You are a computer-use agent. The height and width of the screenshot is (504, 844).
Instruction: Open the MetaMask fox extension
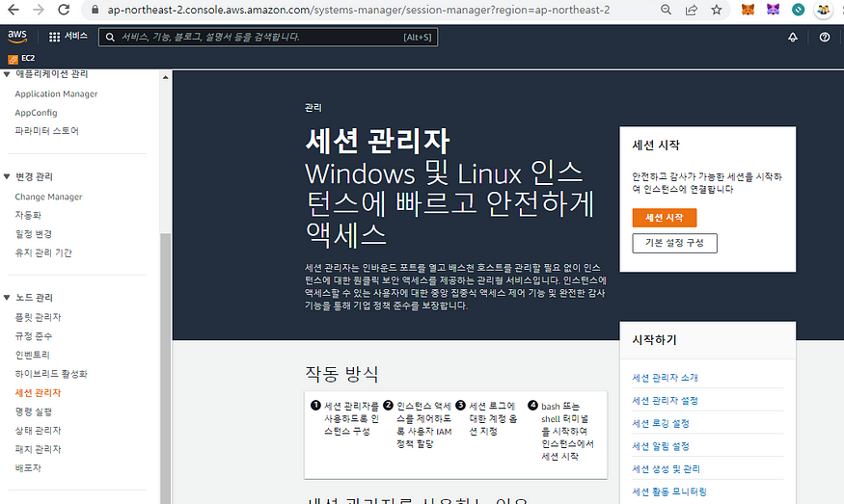(x=748, y=10)
